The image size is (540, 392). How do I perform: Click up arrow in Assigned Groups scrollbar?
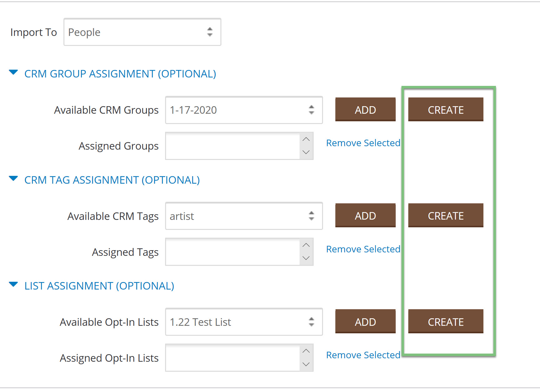pyautogui.click(x=306, y=139)
